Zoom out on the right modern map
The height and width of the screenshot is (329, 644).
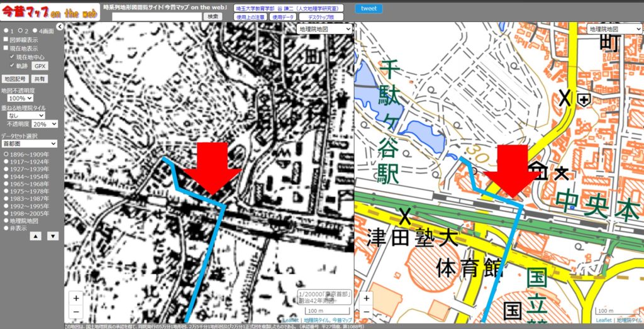pyautogui.click(x=366, y=311)
